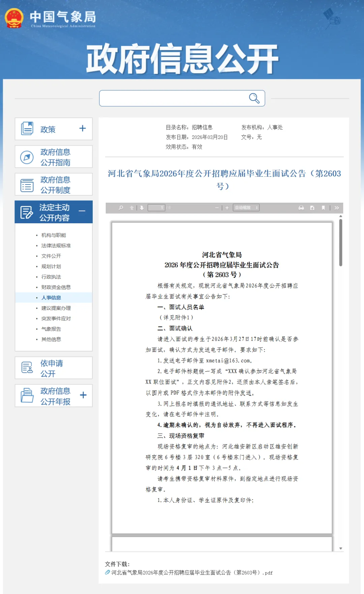
Task: Click the 中国气象局 header text
Action: (x=63, y=17)
